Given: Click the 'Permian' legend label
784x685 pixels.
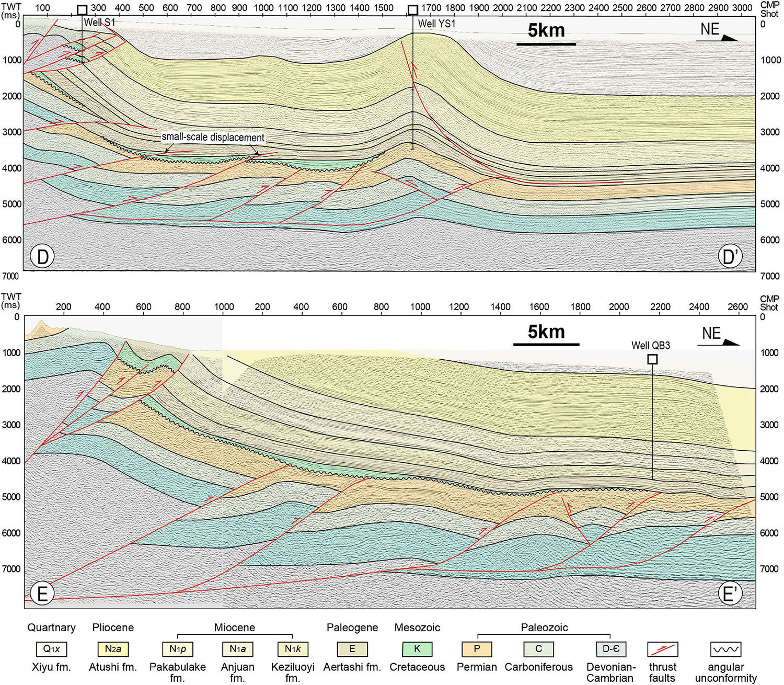Looking at the screenshot, I should pyautogui.click(x=477, y=667).
